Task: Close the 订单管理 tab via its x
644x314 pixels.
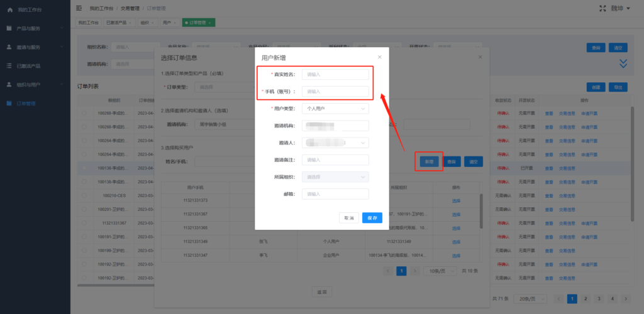Action: pyautogui.click(x=209, y=23)
